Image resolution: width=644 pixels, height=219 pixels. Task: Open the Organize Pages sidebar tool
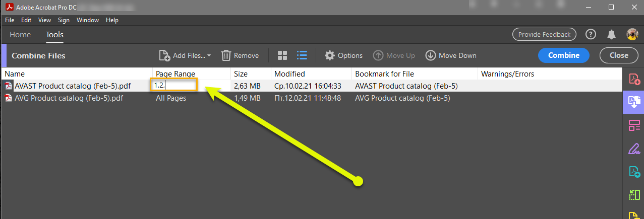pyautogui.click(x=634, y=125)
